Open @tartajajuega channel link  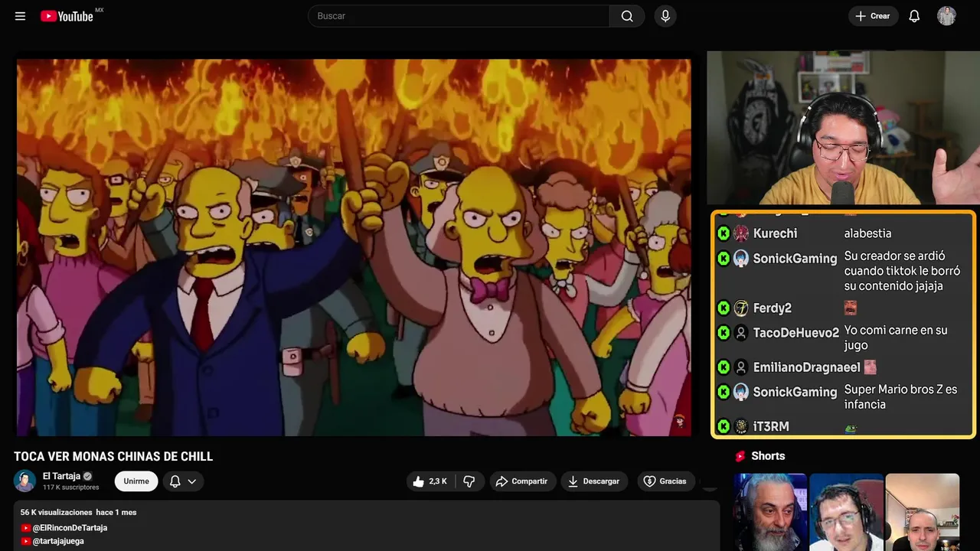click(58, 541)
